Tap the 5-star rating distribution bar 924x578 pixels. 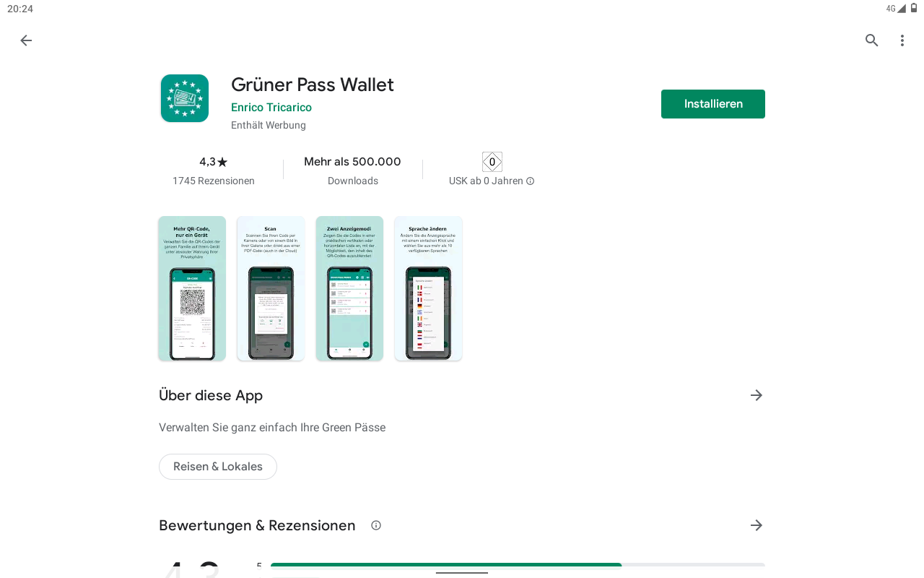tap(518, 565)
